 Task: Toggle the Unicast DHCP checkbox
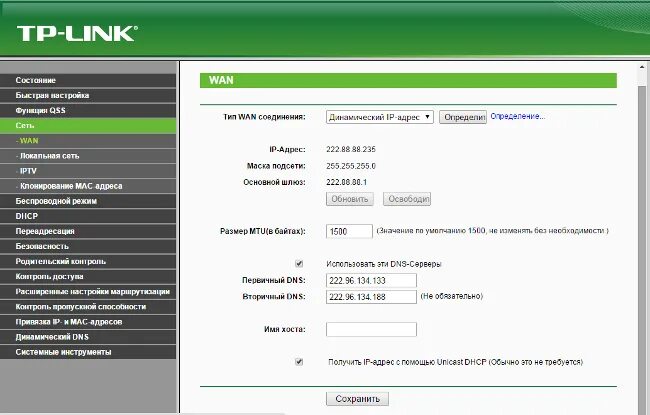coord(299,362)
